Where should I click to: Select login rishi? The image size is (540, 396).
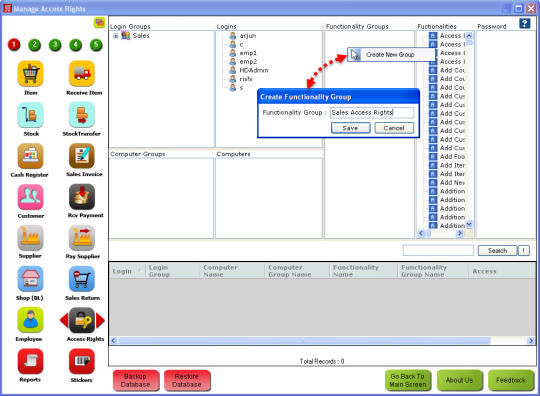246,79
